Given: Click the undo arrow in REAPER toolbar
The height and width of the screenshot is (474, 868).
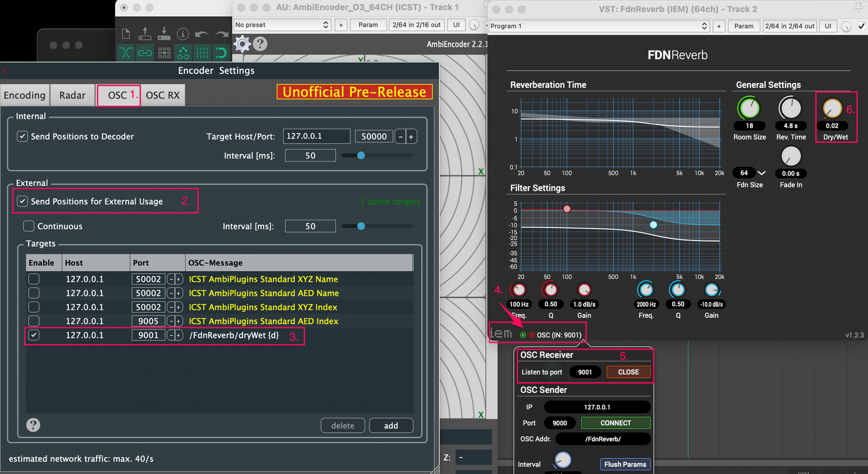Looking at the screenshot, I should pos(201,34).
